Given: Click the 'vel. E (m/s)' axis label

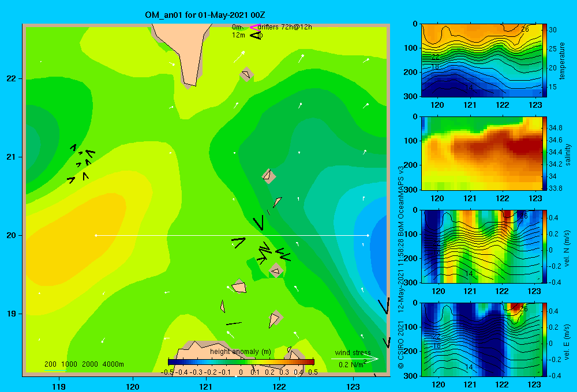Looking at the screenshot, I should 567,341.
